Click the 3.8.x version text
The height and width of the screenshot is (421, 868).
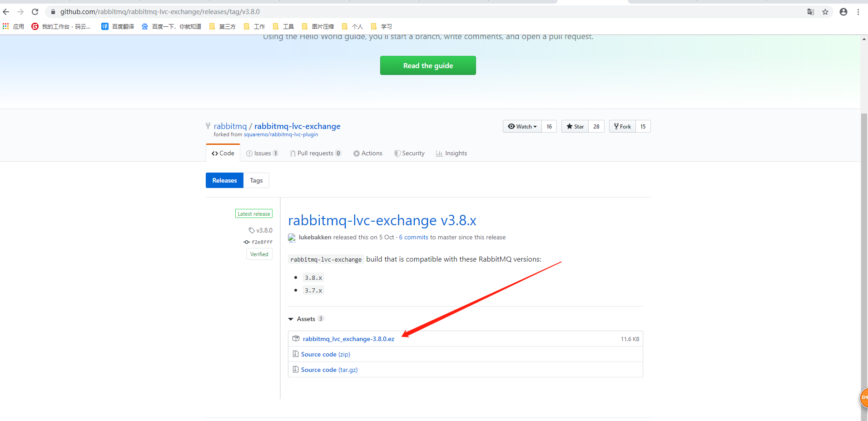pyautogui.click(x=313, y=277)
